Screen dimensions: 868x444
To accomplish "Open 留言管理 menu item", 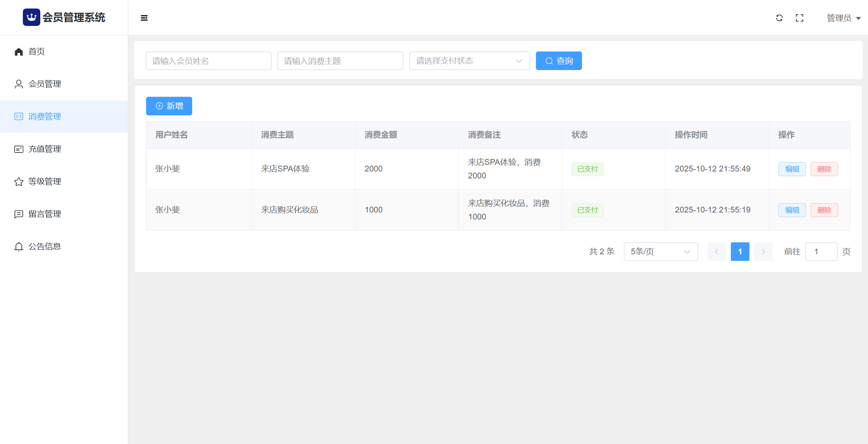I will pyautogui.click(x=45, y=214).
